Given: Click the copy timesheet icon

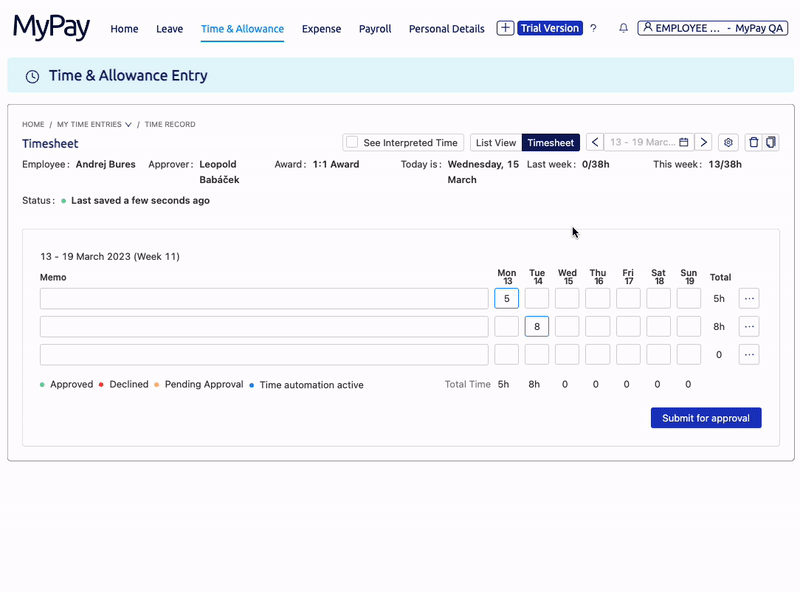Looking at the screenshot, I should [x=770, y=142].
